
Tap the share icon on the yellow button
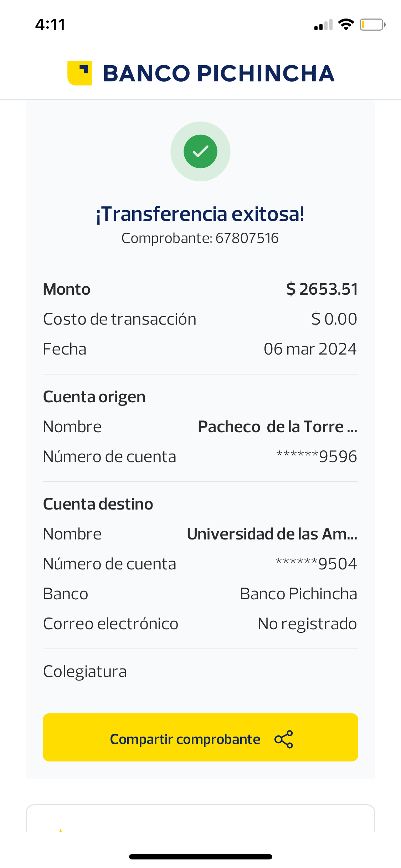point(284,739)
